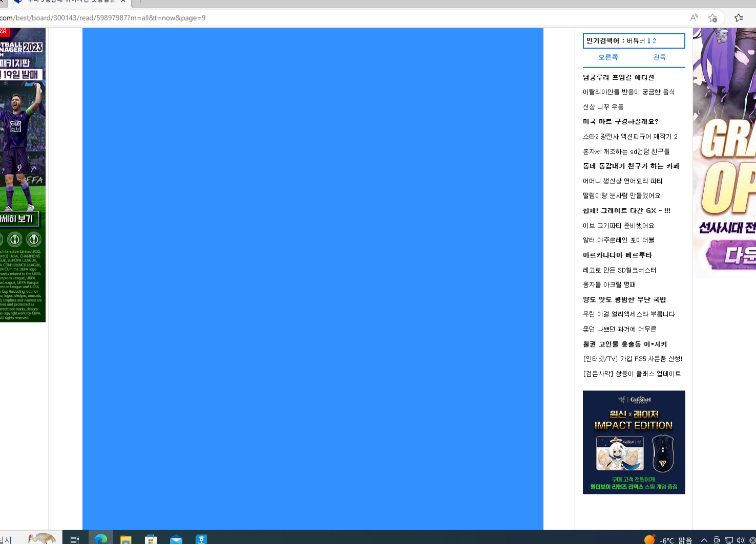The image size is (756, 544).
Task: Switch to the 왼쪽 tab
Action: [660, 57]
